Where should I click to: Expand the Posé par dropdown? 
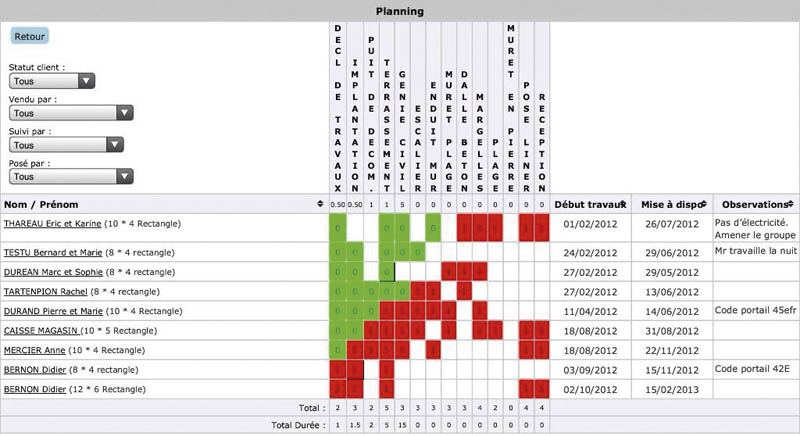coord(70,176)
